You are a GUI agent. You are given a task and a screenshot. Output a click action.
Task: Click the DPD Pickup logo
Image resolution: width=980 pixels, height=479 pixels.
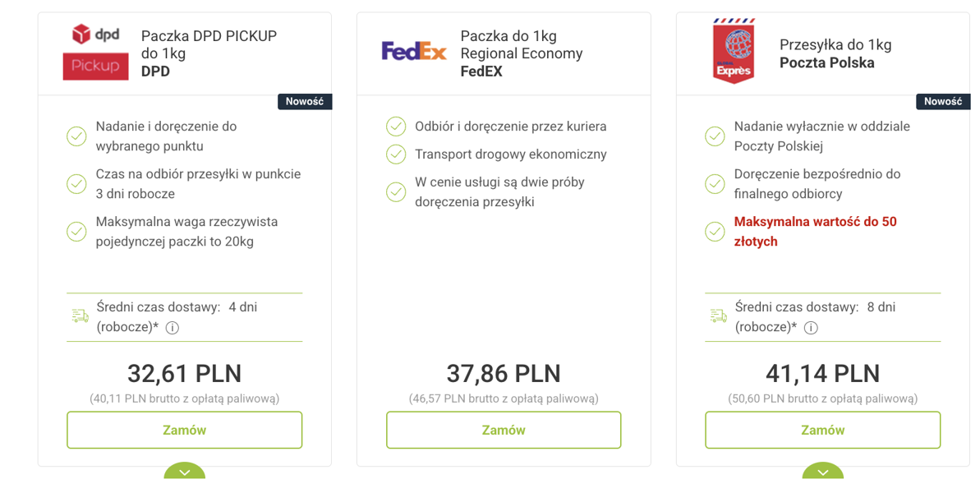[x=96, y=52]
